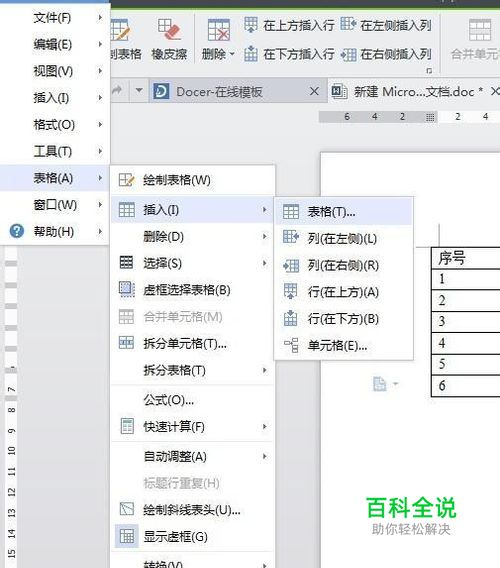Open paste options dropdown arrow in document
This screenshot has height=568, width=500.
point(395,384)
